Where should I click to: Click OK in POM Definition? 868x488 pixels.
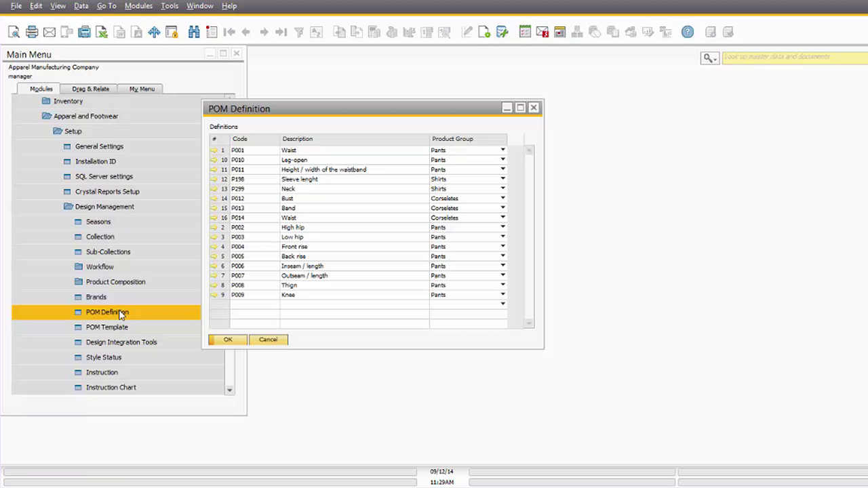(228, 340)
